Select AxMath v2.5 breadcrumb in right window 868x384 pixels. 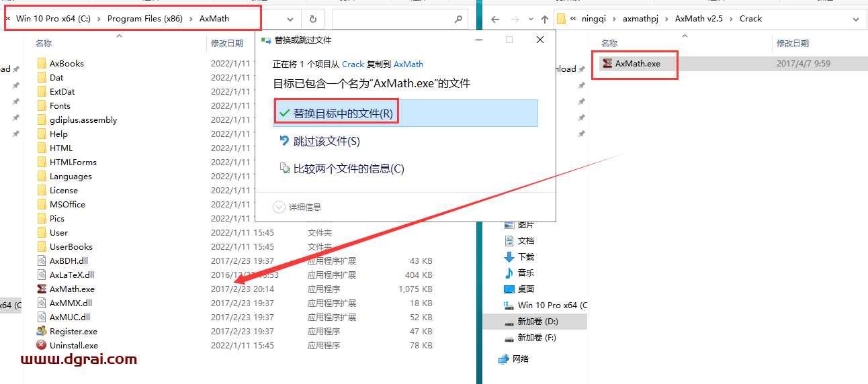(x=699, y=19)
